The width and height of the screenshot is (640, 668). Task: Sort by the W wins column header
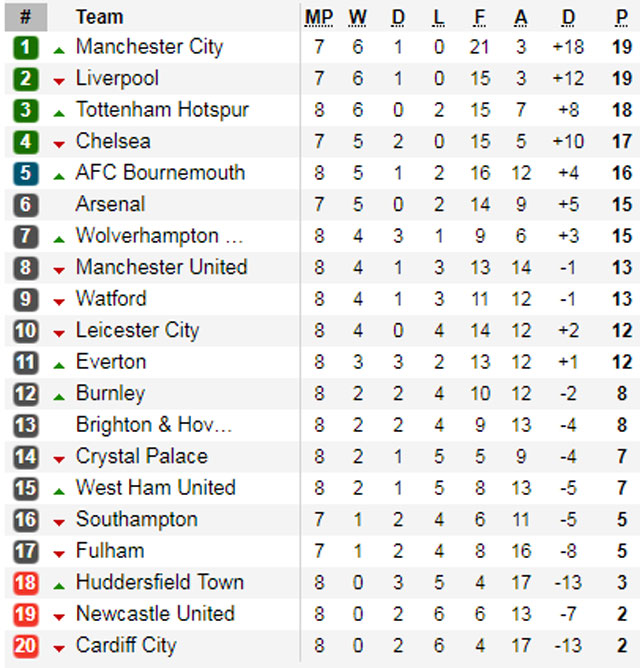coord(358,16)
